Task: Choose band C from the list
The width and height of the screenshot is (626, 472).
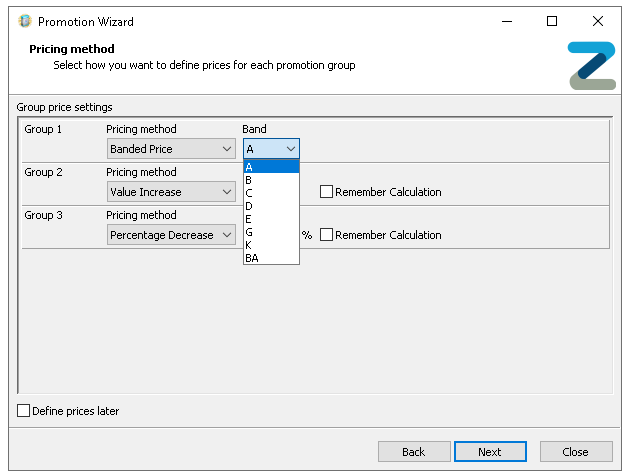Action: point(270,193)
